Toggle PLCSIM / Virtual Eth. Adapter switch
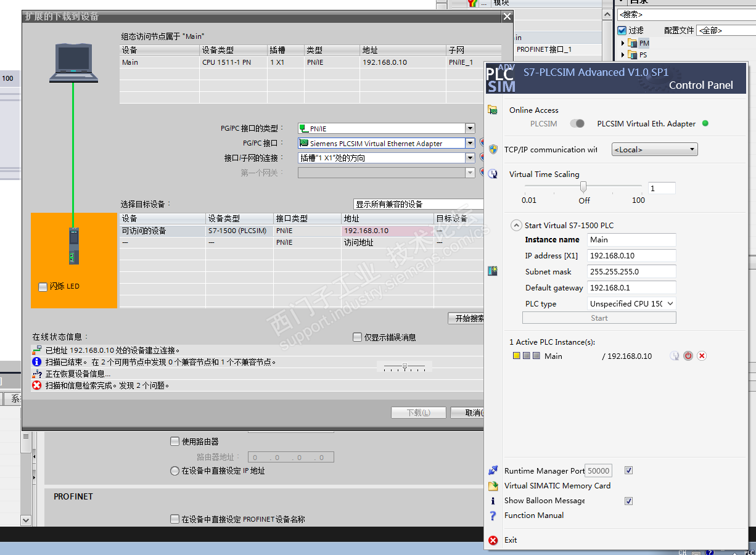This screenshot has width=756, height=555. (x=577, y=123)
